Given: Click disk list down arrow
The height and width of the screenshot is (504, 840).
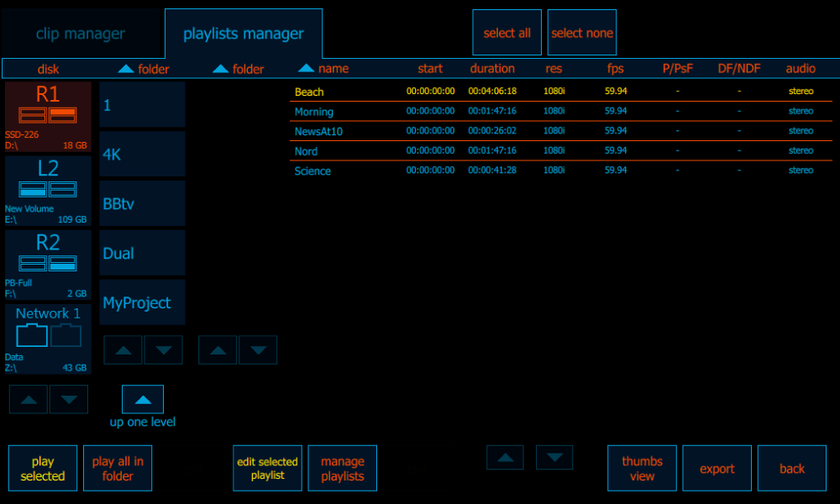Looking at the screenshot, I should [x=69, y=399].
